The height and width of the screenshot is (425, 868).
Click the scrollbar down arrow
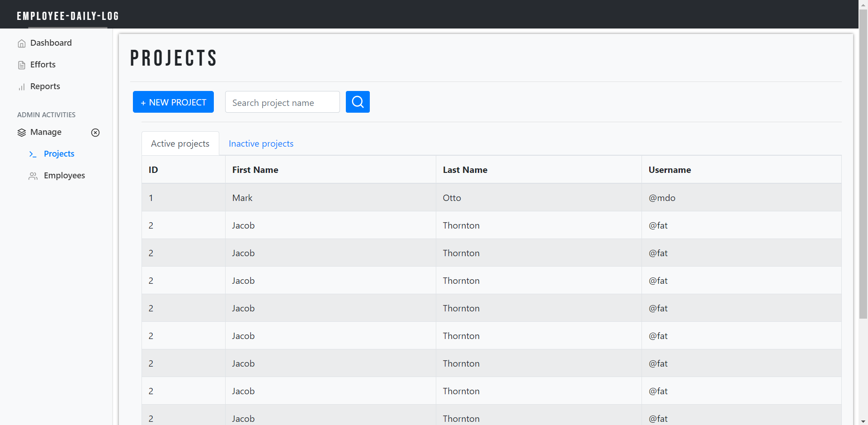tap(863, 420)
